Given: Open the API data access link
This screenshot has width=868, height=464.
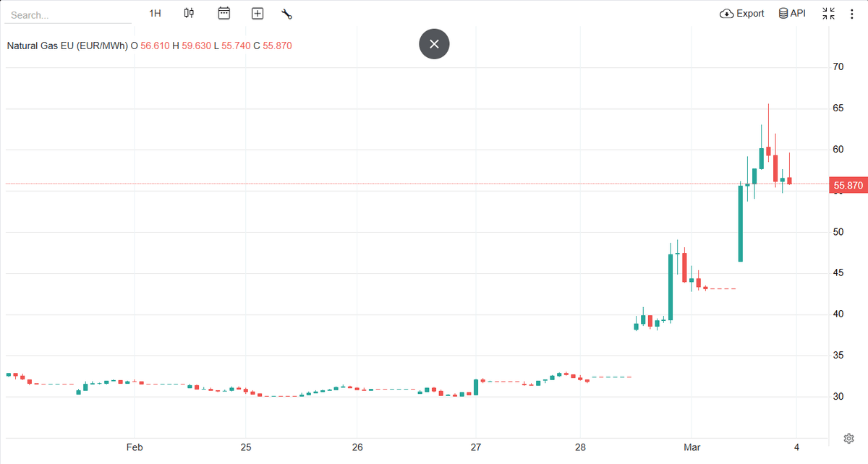Looking at the screenshot, I should pyautogui.click(x=792, y=13).
